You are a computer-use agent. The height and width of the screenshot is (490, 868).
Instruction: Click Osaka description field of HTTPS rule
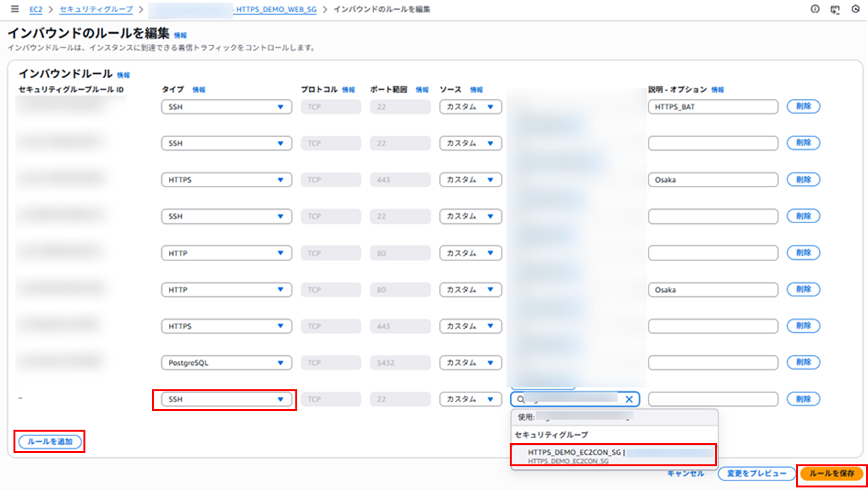[713, 180]
